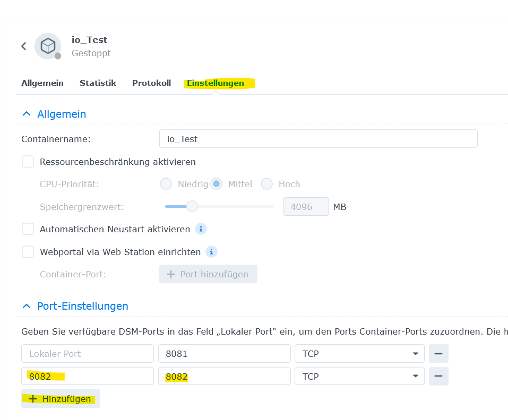This screenshot has width=508, height=420.
Task: Select Hoch CPU priority radio button
Action: point(267,184)
